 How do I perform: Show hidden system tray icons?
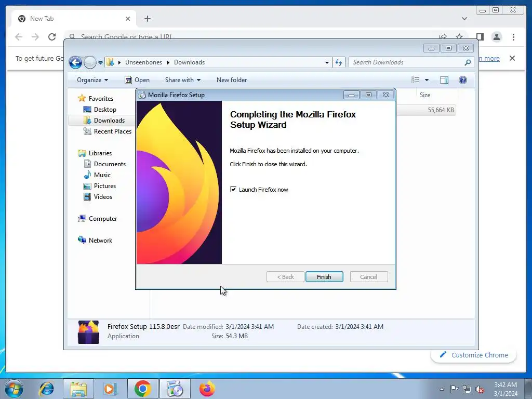point(442,389)
